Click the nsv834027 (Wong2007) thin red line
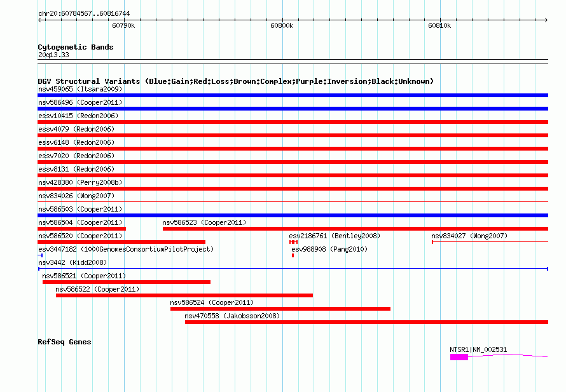The image size is (566, 392). (490, 242)
